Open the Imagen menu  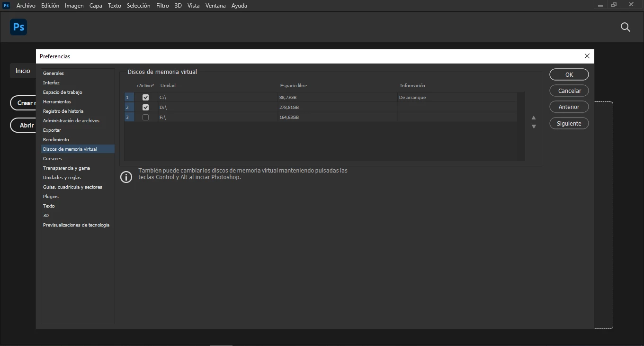coord(74,6)
